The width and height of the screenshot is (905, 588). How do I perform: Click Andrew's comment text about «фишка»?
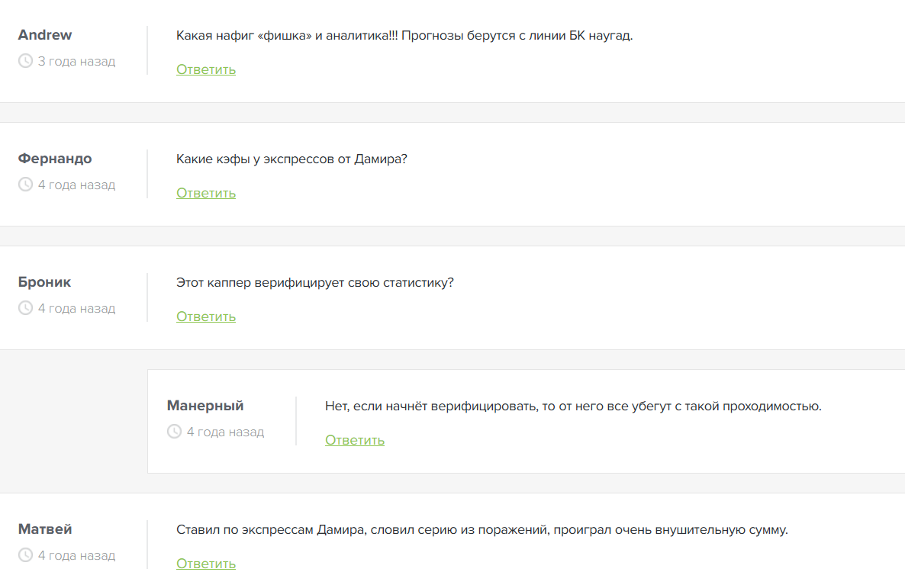404,36
